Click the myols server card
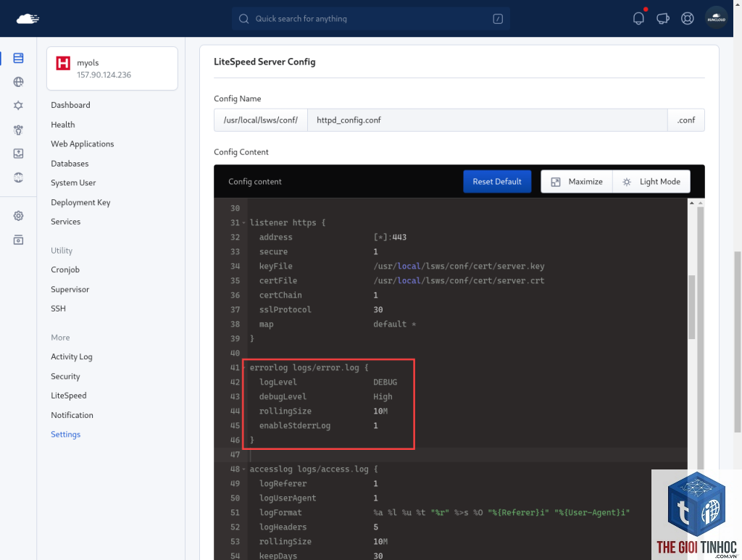This screenshot has width=742, height=560. [112, 68]
